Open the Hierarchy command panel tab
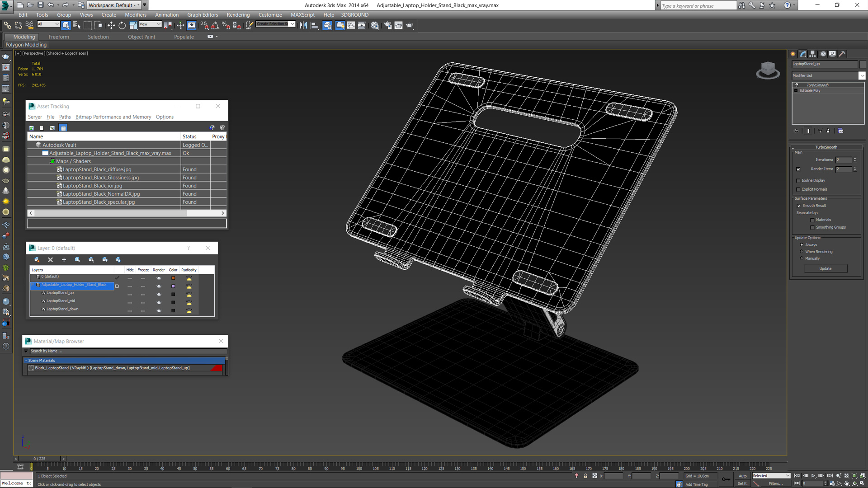868x488 pixels. coord(812,54)
